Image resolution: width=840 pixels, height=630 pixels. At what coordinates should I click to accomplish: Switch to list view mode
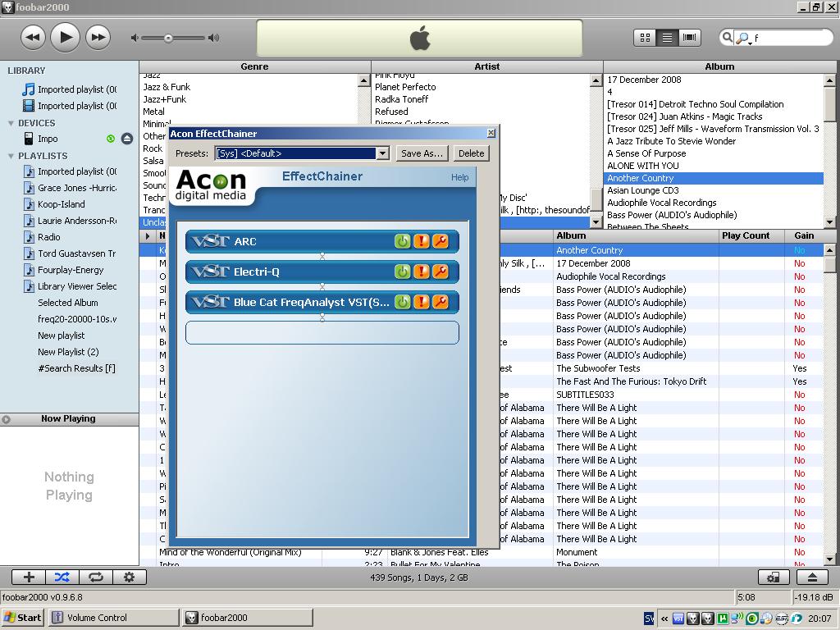667,38
